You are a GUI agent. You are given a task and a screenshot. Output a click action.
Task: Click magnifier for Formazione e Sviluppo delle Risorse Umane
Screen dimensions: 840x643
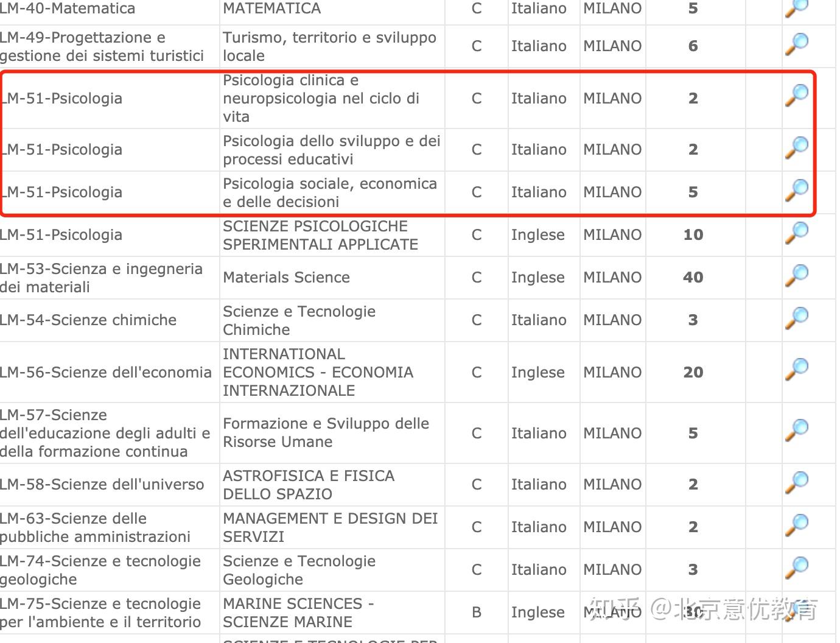(796, 430)
